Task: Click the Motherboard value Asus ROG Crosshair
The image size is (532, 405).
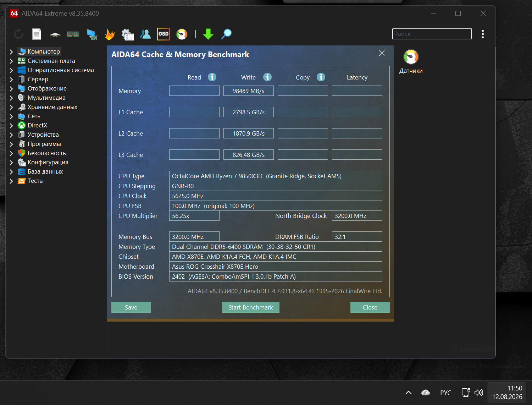Action: (276, 267)
